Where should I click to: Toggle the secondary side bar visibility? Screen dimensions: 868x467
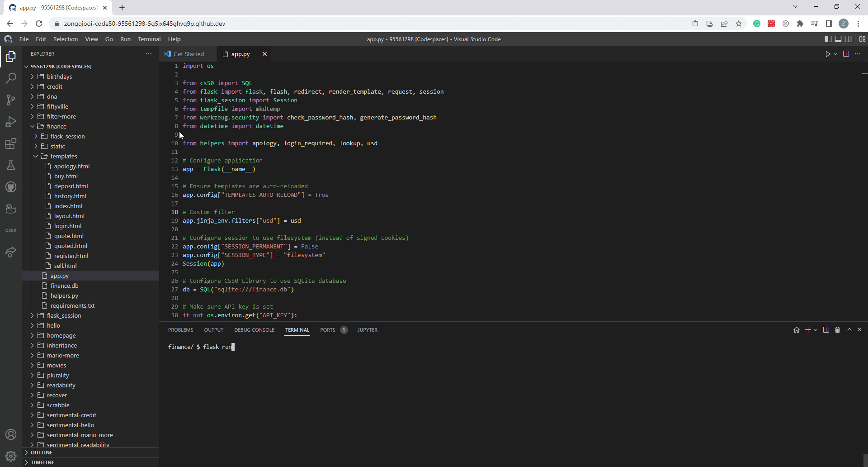click(848, 39)
